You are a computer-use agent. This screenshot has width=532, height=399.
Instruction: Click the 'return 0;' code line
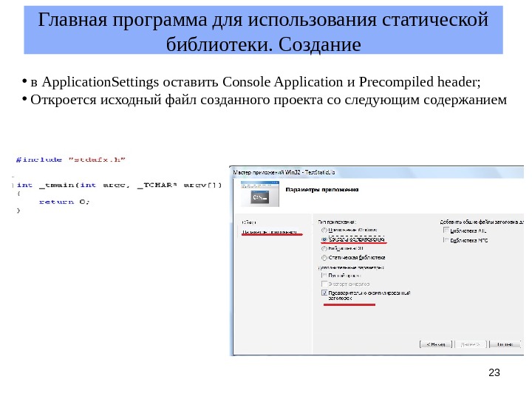[64, 202]
